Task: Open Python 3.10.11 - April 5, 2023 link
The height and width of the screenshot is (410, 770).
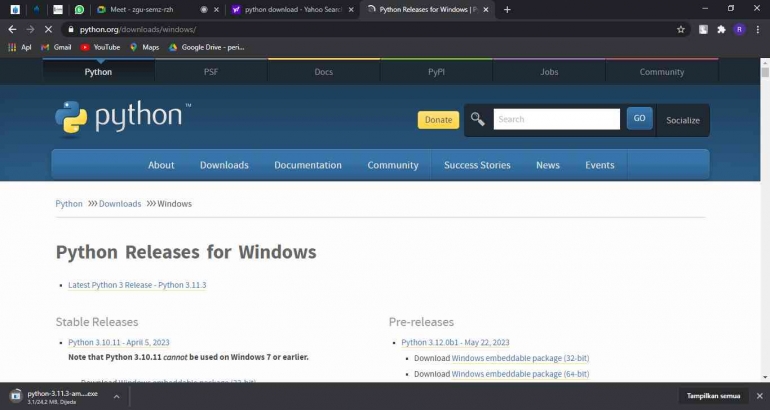Action: [x=119, y=342]
